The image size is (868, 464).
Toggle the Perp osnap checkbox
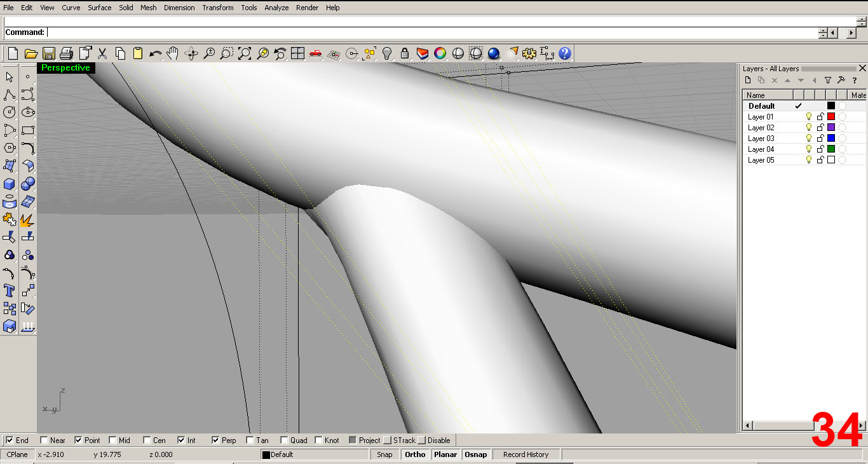coord(215,440)
